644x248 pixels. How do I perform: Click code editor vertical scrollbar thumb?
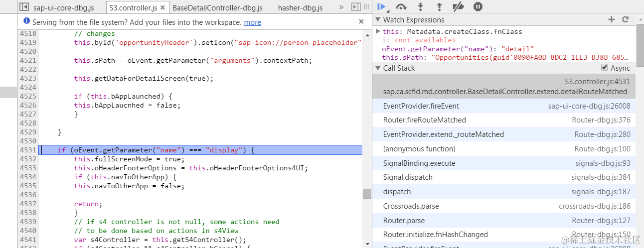367,193
